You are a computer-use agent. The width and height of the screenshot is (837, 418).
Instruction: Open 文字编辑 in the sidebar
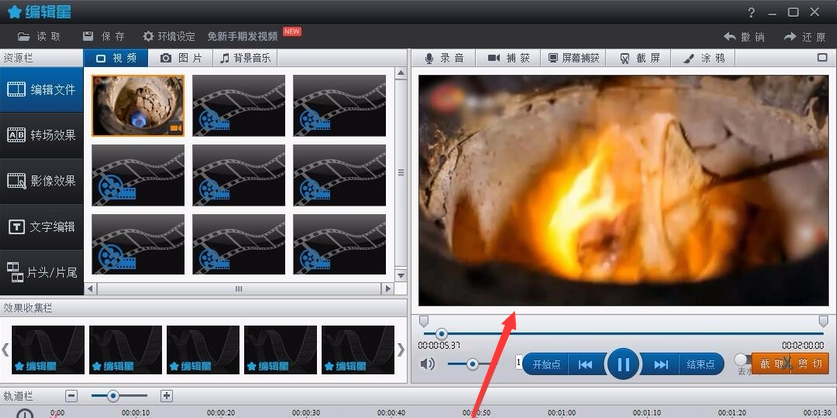(x=42, y=227)
